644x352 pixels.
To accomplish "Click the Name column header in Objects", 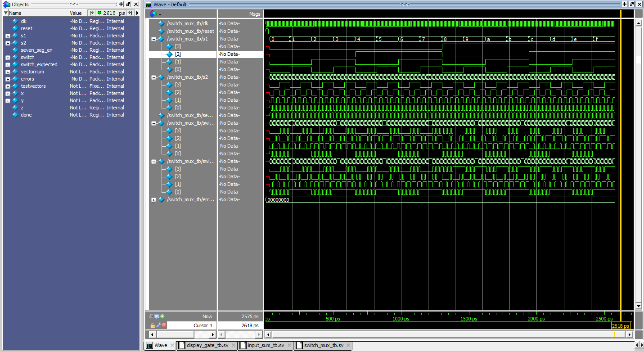I will coord(38,13).
